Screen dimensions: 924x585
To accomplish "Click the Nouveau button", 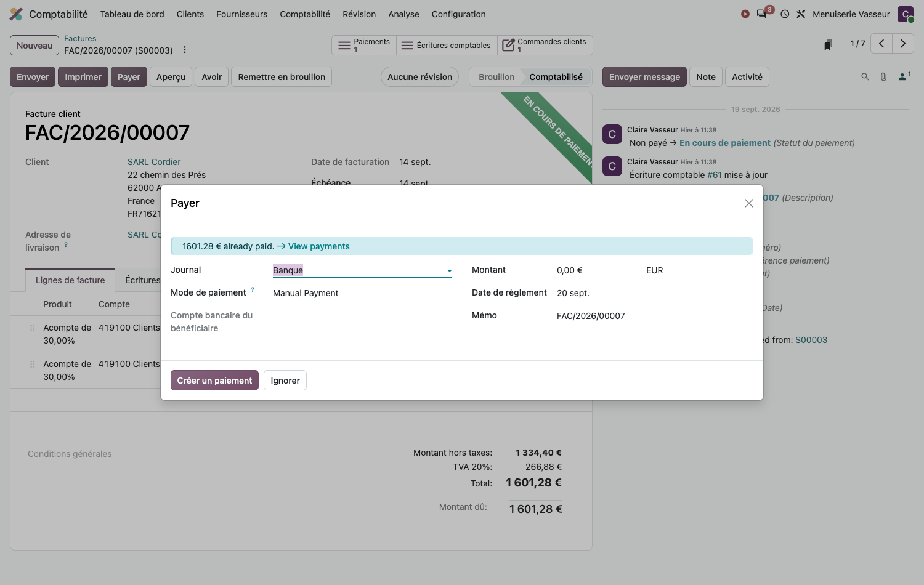I will click(34, 46).
